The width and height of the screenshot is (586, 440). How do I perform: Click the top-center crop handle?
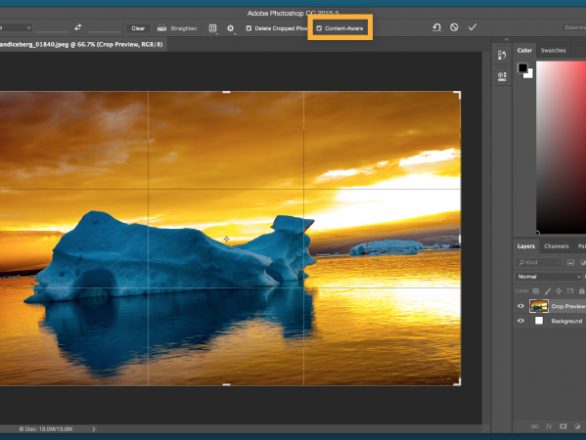226,92
